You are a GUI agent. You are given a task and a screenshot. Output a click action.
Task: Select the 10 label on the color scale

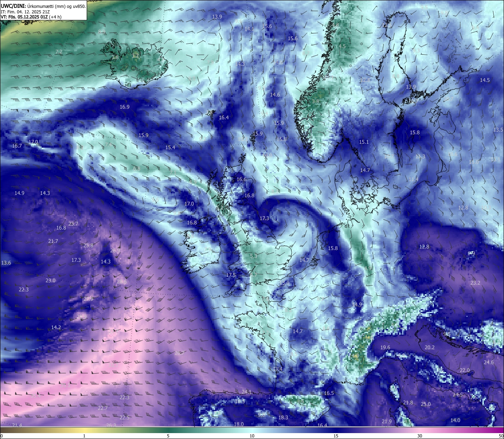click(252, 436)
